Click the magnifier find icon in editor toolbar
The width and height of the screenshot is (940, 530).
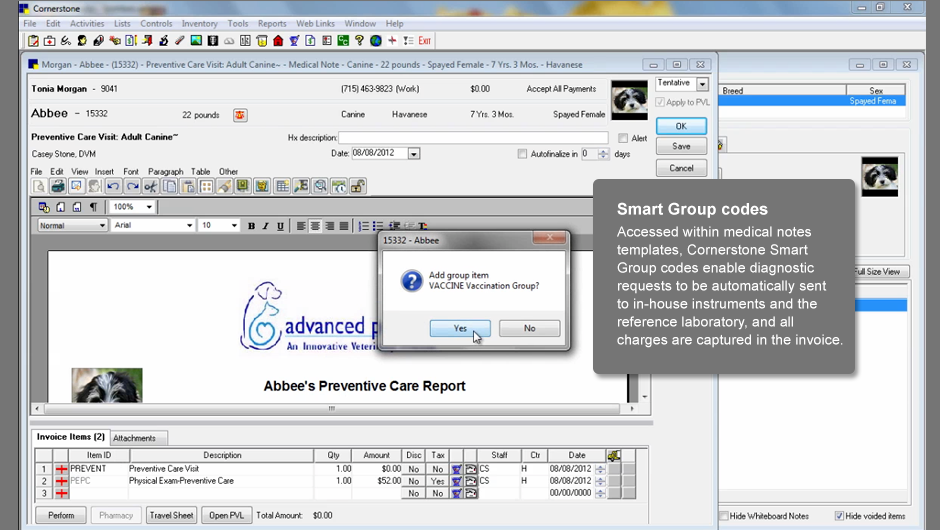tap(320, 186)
